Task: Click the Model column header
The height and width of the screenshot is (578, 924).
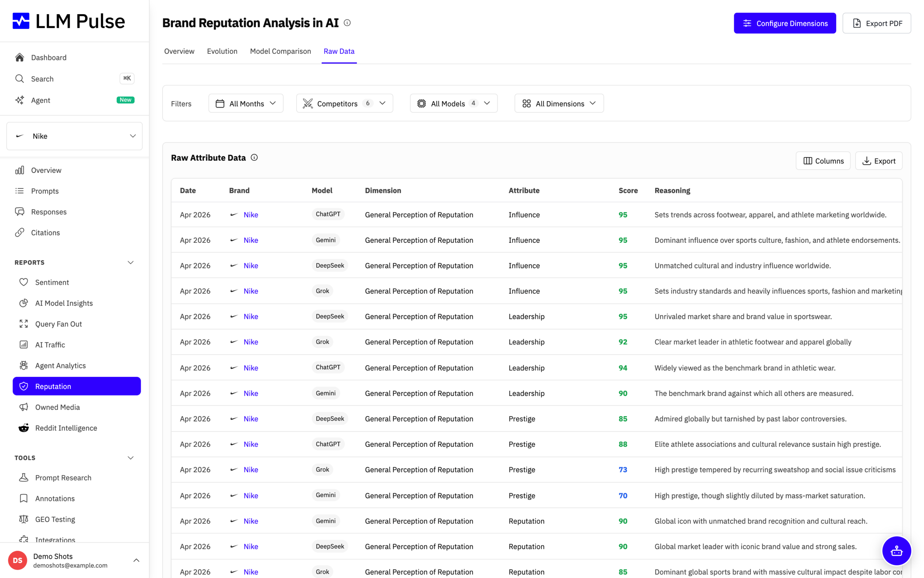Action: 322,190
